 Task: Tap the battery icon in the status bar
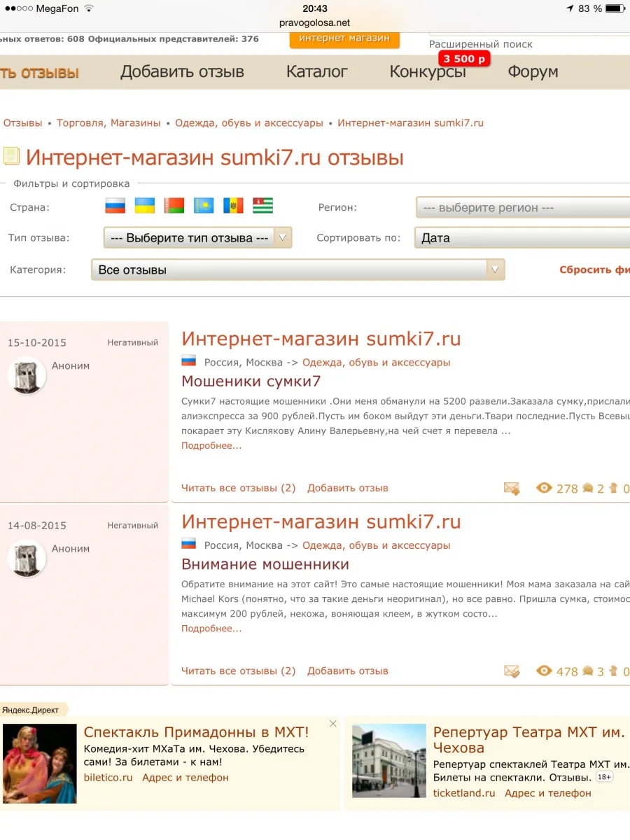[615, 8]
